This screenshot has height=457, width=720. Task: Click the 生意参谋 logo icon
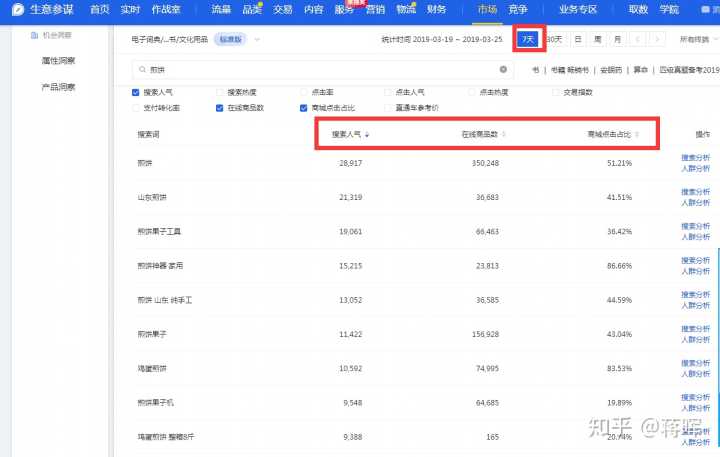click(x=17, y=9)
